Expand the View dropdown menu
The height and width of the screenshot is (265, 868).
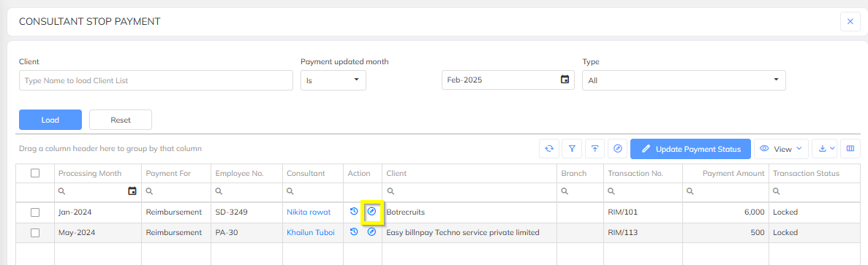point(781,148)
